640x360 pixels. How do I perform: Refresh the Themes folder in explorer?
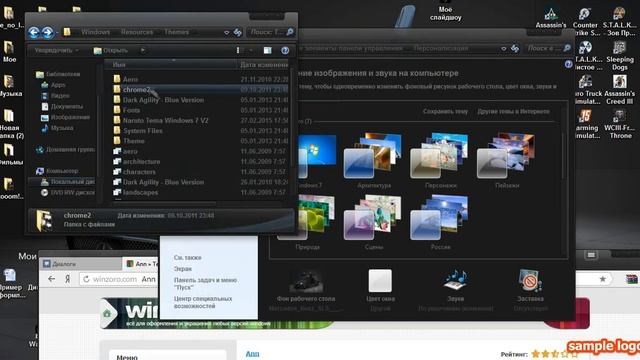[x=238, y=32]
